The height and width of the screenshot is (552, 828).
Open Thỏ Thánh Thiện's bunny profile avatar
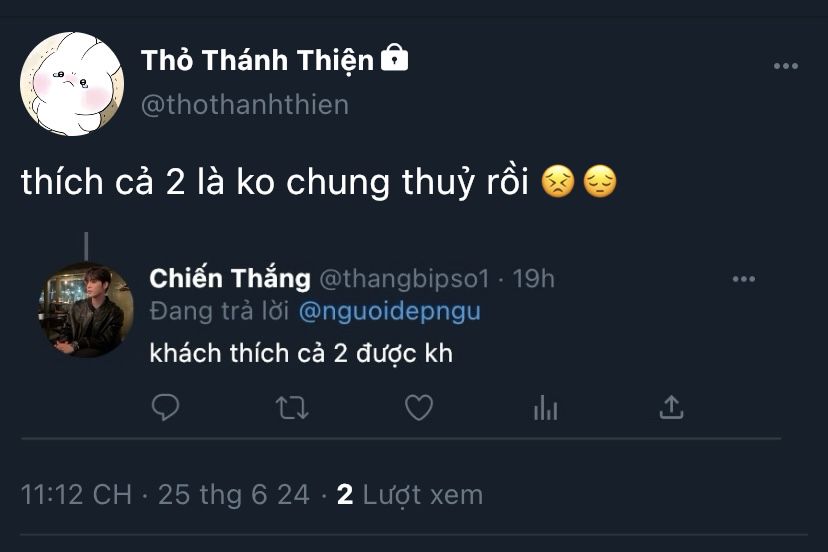coord(72,84)
